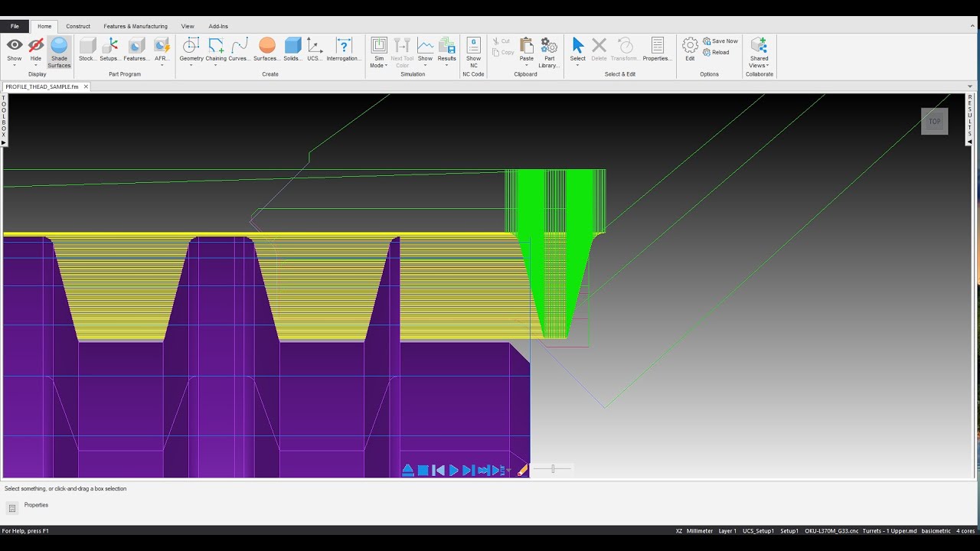Click Save Now option

tap(720, 41)
